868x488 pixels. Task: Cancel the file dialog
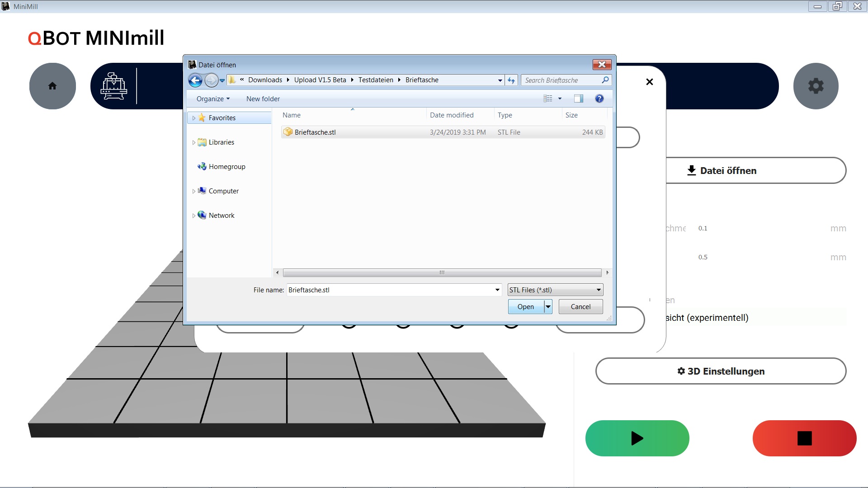click(580, 306)
